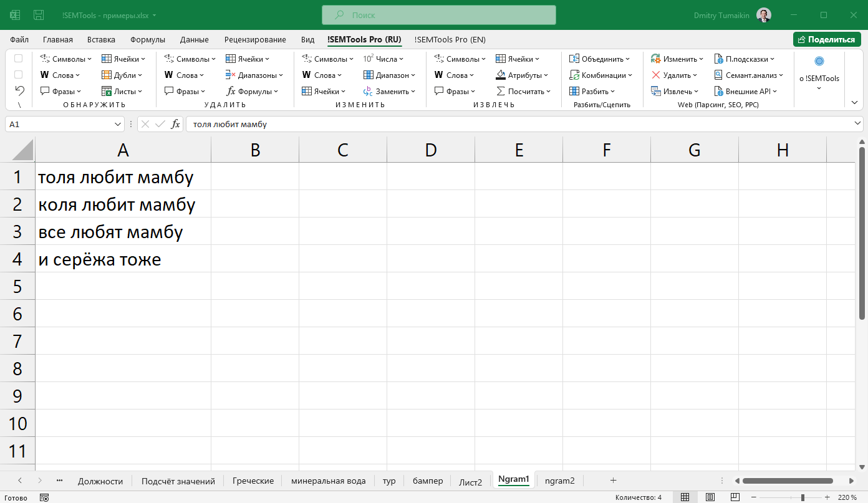Click zoom in plus button

click(x=827, y=497)
